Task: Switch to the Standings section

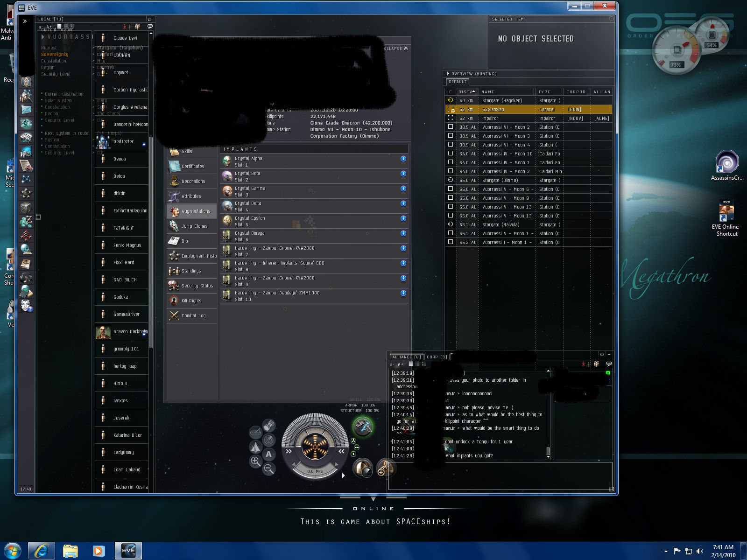Action: coord(192,271)
